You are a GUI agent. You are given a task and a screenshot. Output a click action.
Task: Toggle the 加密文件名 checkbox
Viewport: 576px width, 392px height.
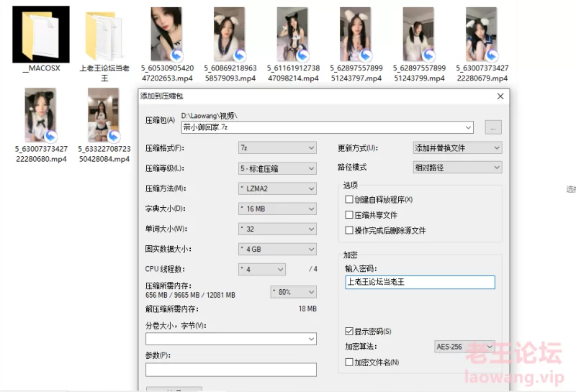pyautogui.click(x=349, y=363)
